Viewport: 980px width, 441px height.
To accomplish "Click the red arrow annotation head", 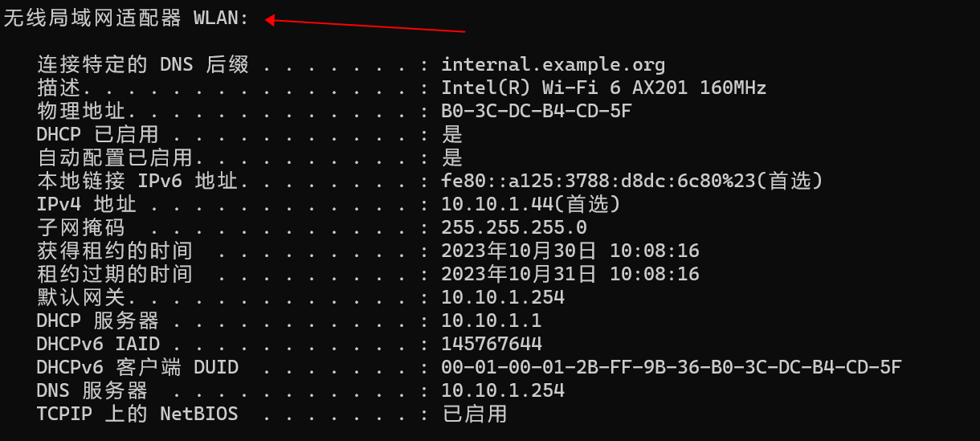I will (x=271, y=21).
